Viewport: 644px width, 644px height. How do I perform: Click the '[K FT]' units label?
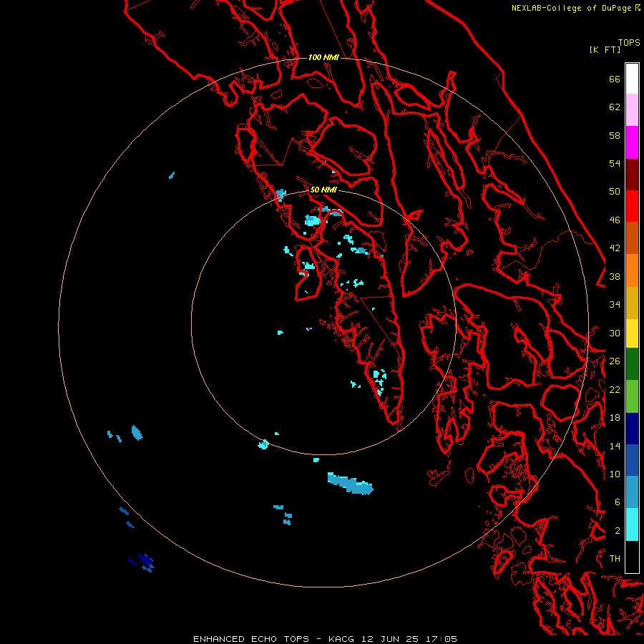click(605, 49)
